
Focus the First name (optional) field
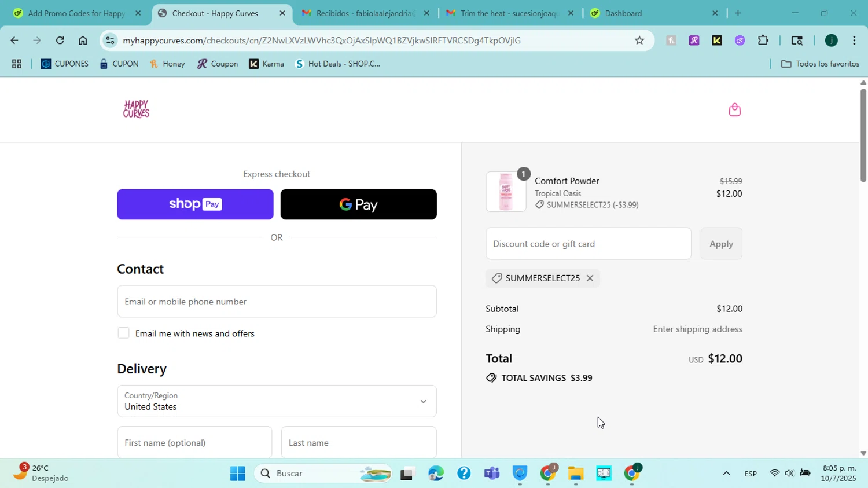[194, 442]
